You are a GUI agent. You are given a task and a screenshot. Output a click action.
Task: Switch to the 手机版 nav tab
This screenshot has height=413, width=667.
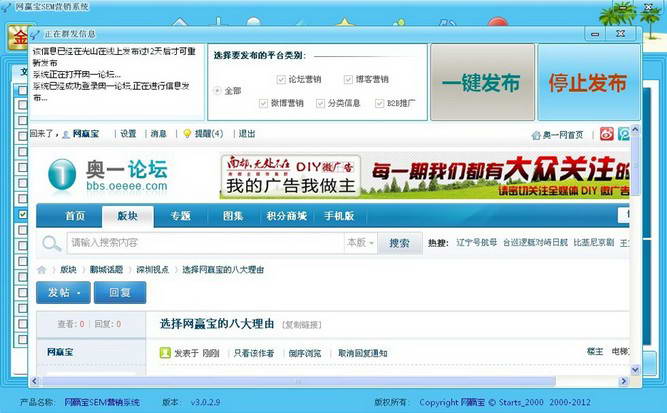[x=339, y=216]
